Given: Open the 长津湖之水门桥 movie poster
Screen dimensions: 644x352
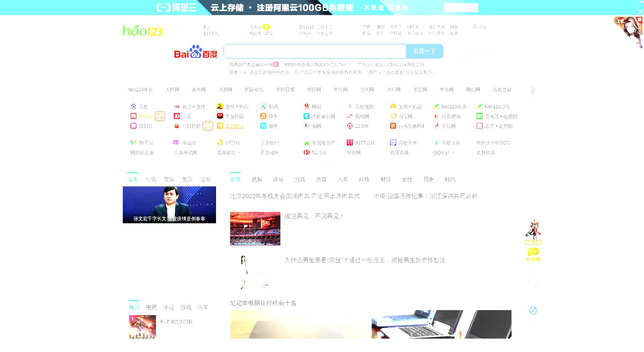Looking at the screenshot, I should click(143, 327).
